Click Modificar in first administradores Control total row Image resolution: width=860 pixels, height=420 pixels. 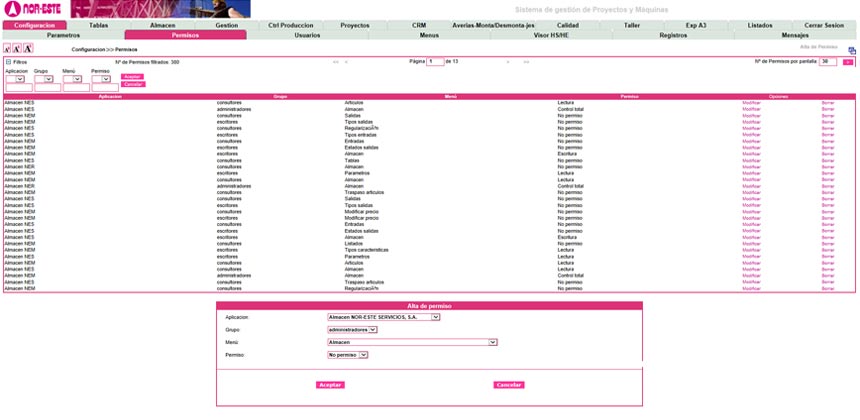coord(751,109)
